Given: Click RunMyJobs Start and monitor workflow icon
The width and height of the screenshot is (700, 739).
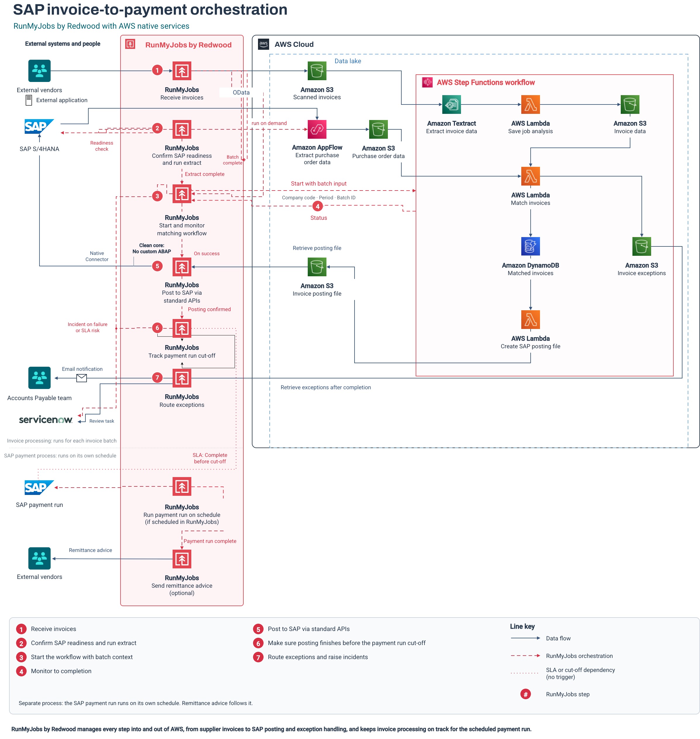Looking at the screenshot, I should pos(182,194).
